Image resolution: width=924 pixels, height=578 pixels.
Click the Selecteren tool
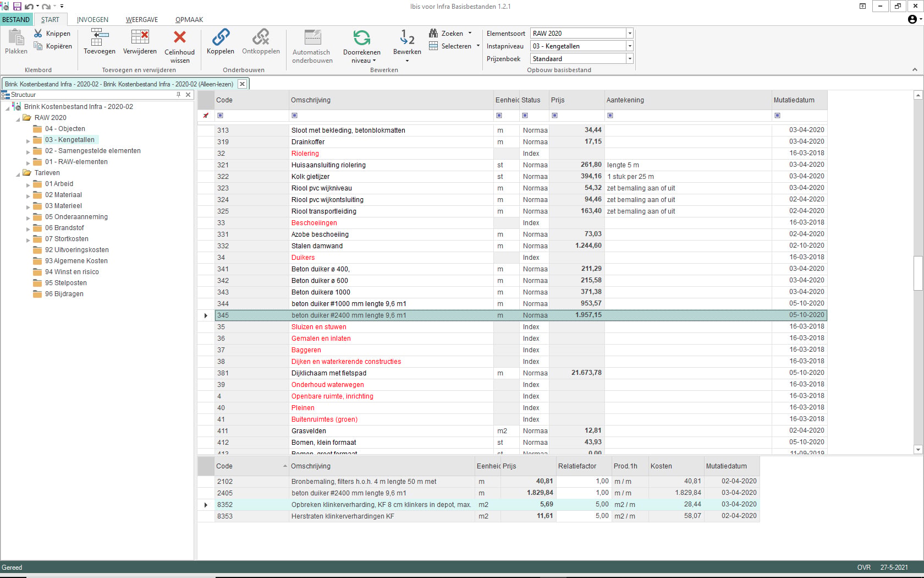pos(454,46)
